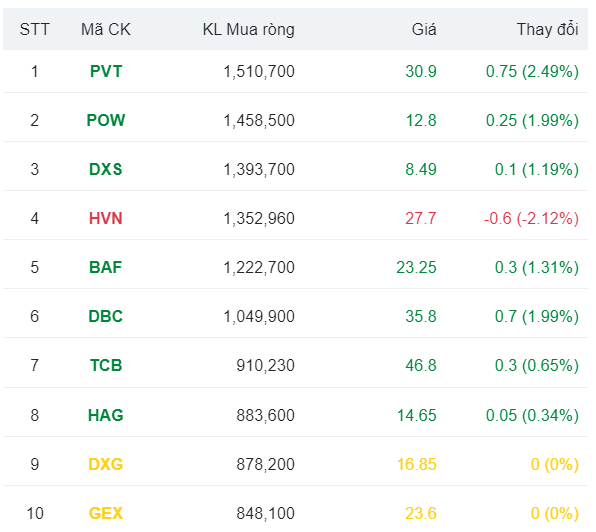Click GEX price 23.6
This screenshot has height=532, width=596.
pos(421,513)
